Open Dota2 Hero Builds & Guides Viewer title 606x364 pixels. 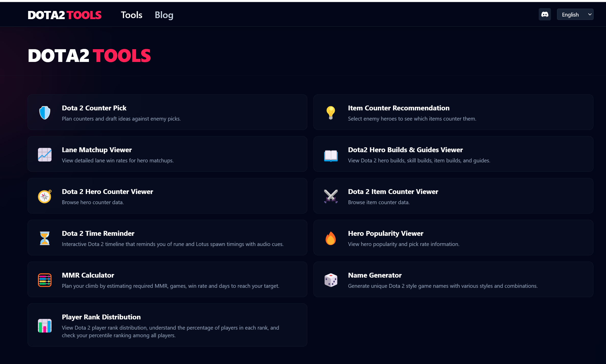click(405, 150)
